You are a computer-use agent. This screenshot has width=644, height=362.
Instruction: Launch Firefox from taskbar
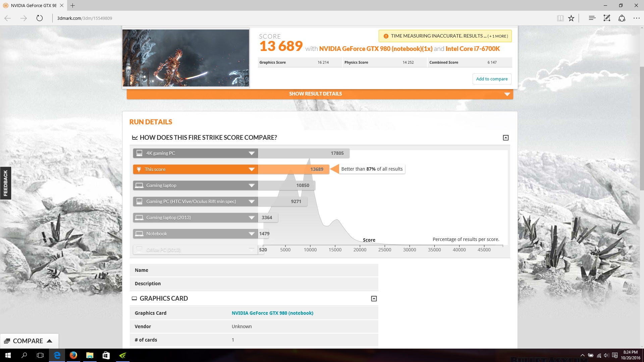click(x=73, y=355)
